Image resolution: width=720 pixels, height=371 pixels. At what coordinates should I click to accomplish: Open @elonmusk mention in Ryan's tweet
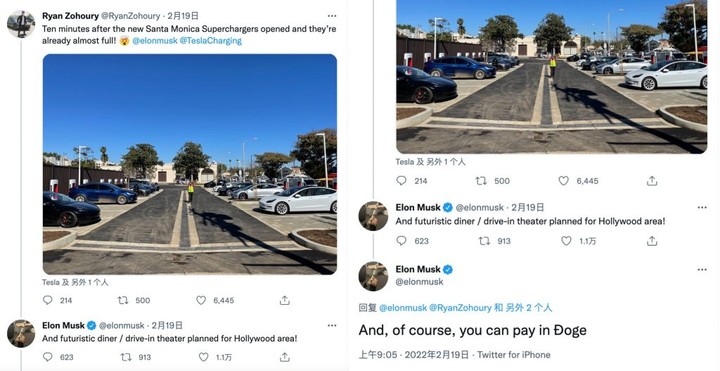(x=154, y=41)
